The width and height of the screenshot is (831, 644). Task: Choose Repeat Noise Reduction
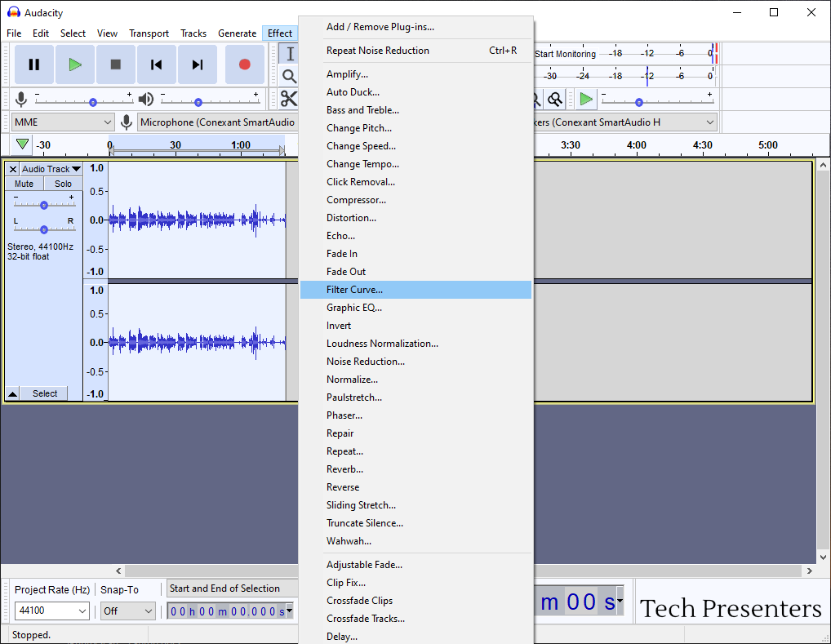[415, 51]
